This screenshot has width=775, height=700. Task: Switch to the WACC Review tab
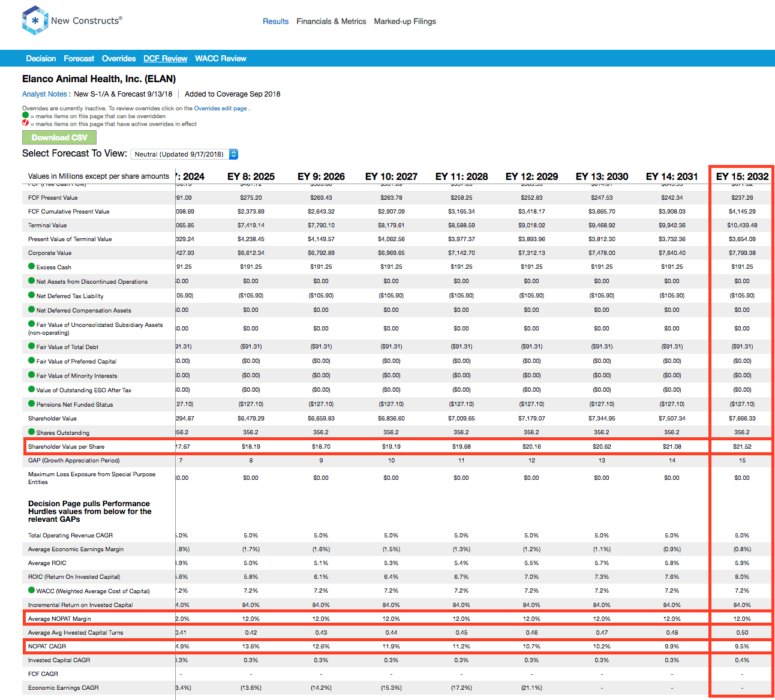pos(221,58)
